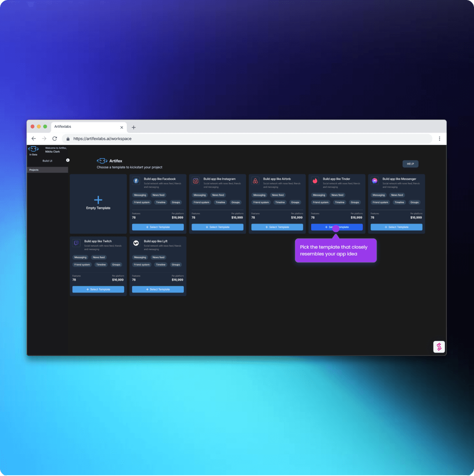This screenshot has height=476, width=474.
Task: Switch to the Projects section in the sidebar
Action: click(34, 170)
